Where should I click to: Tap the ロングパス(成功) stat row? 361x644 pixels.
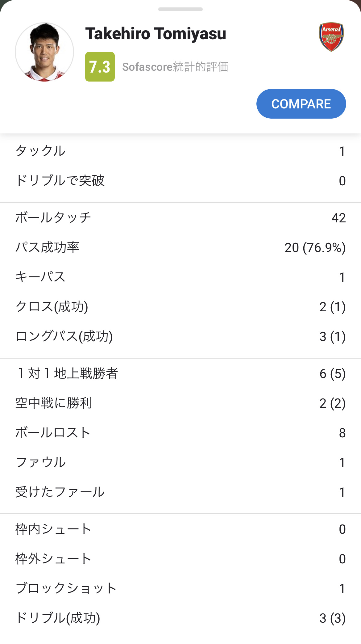[x=180, y=336]
